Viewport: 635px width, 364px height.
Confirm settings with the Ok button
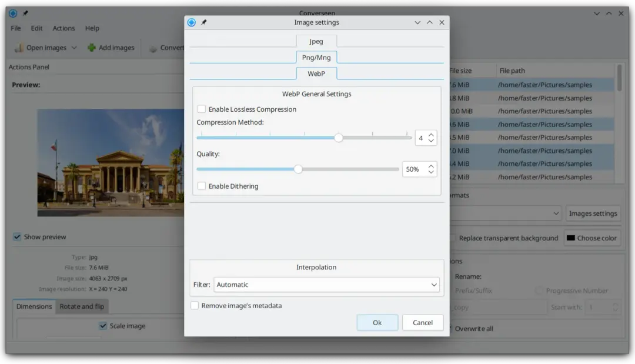[x=377, y=322]
